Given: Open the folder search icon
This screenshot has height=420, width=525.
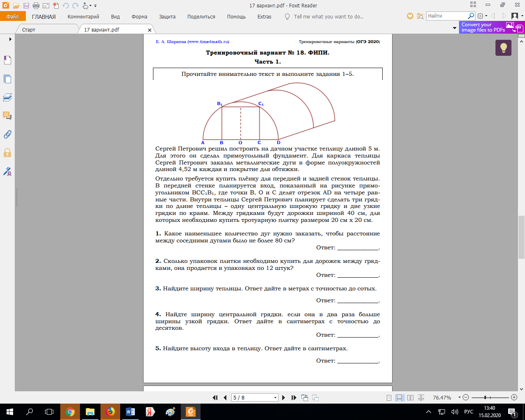Looking at the screenshot, I should click(420, 16).
